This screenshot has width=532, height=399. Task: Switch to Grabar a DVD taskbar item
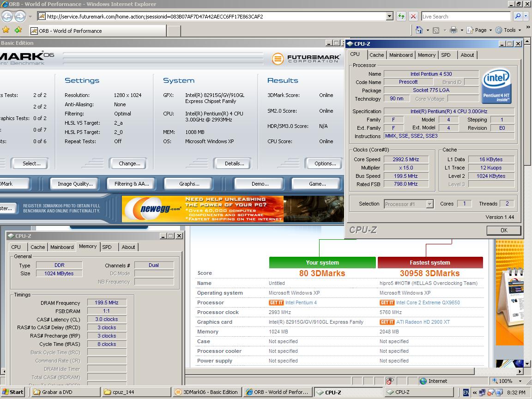point(65,392)
